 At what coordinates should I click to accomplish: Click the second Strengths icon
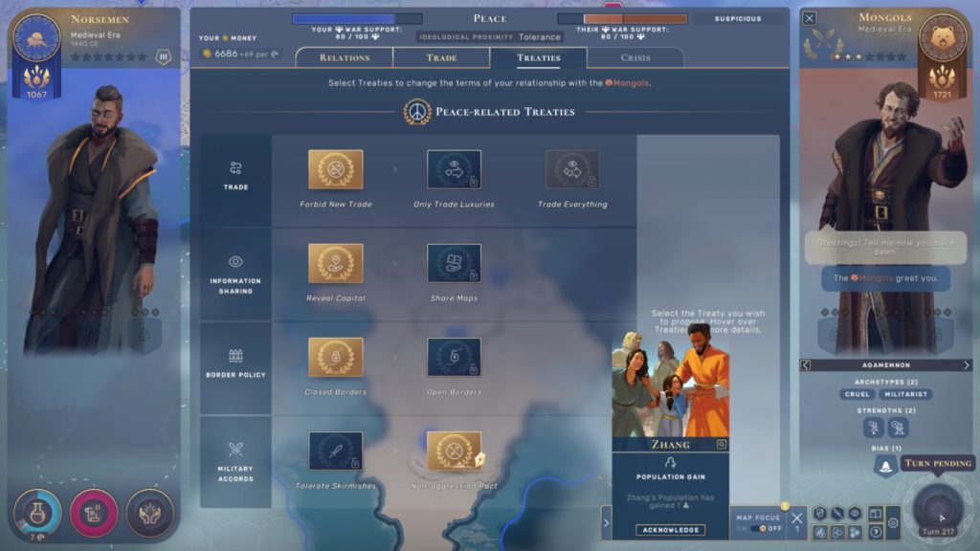tap(898, 428)
